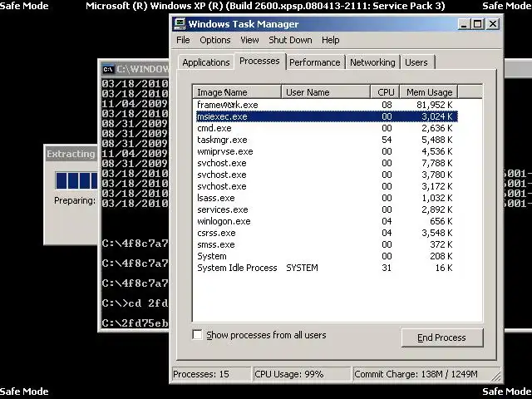The image size is (532, 399).
Task: Select the lsass.exe process
Action: pos(327,198)
